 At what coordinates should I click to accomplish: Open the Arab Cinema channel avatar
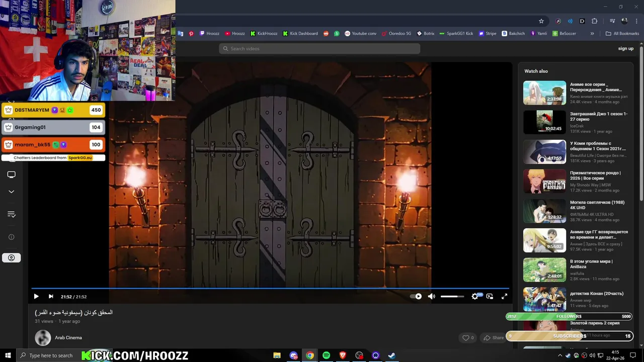(43, 338)
